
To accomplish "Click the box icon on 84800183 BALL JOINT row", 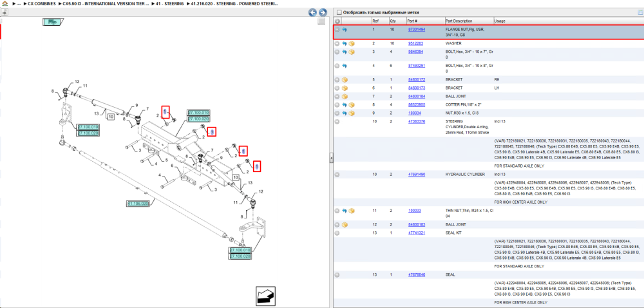I will coord(345,225).
